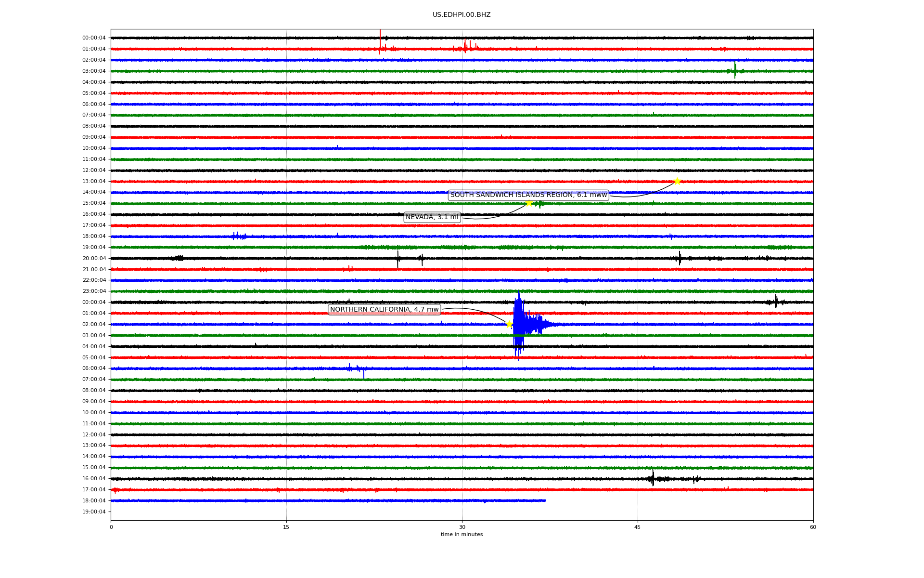Click the 19:00:04 row label at bottom
This screenshot has width=924, height=578.
pyautogui.click(x=94, y=512)
